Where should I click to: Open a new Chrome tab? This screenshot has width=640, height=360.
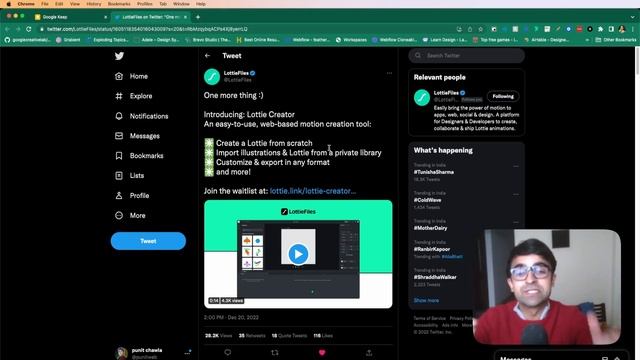[198, 17]
